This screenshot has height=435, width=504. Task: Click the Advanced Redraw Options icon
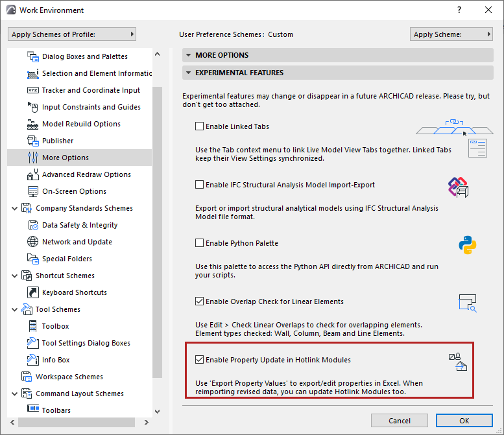(33, 174)
